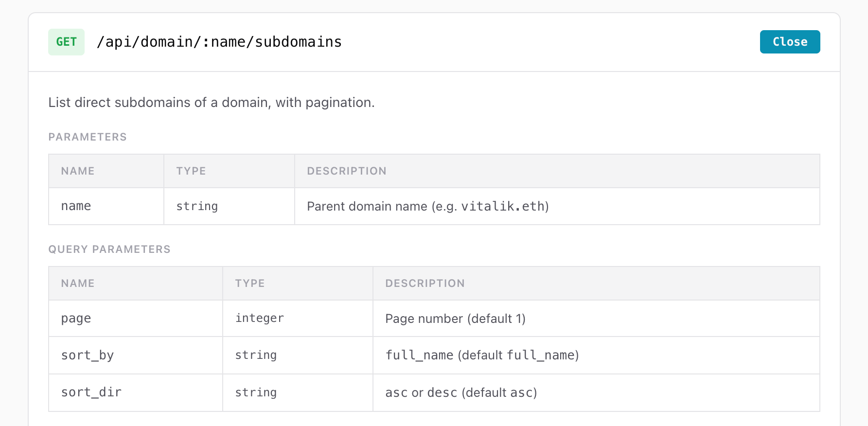This screenshot has width=868, height=426.
Task: Click the string type in sort_dir row
Action: click(x=256, y=392)
